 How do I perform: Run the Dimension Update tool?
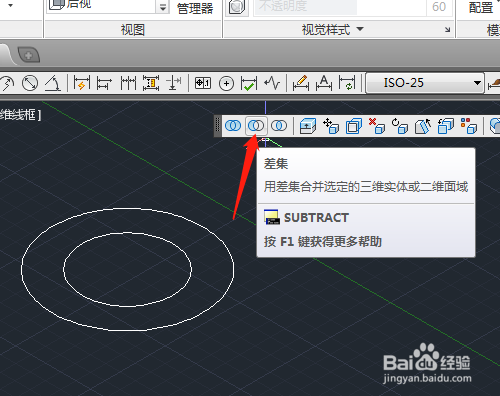(347, 83)
